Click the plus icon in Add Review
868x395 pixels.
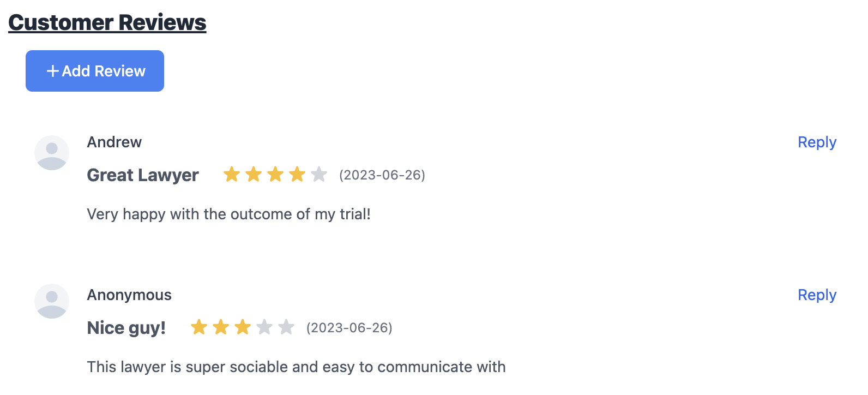[x=53, y=71]
